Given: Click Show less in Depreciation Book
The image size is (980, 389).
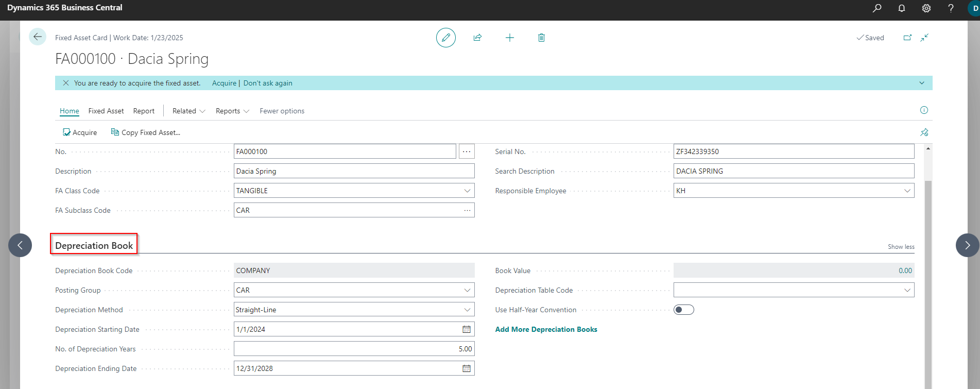Looking at the screenshot, I should (x=901, y=247).
